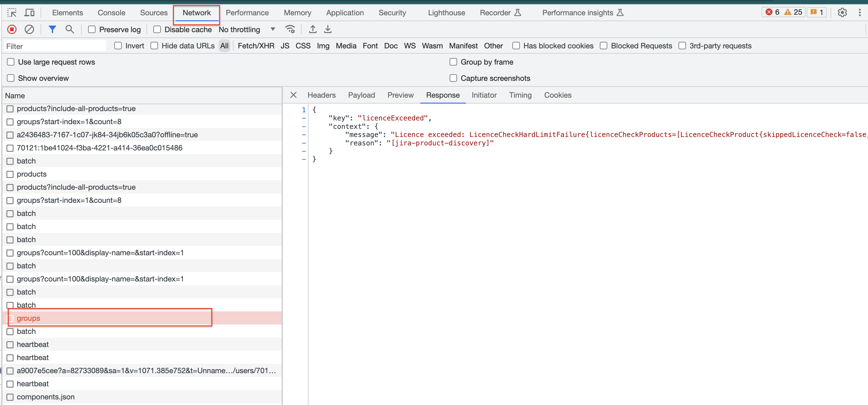
Task: Export HAR using the download arrow icon
Action: (x=328, y=30)
